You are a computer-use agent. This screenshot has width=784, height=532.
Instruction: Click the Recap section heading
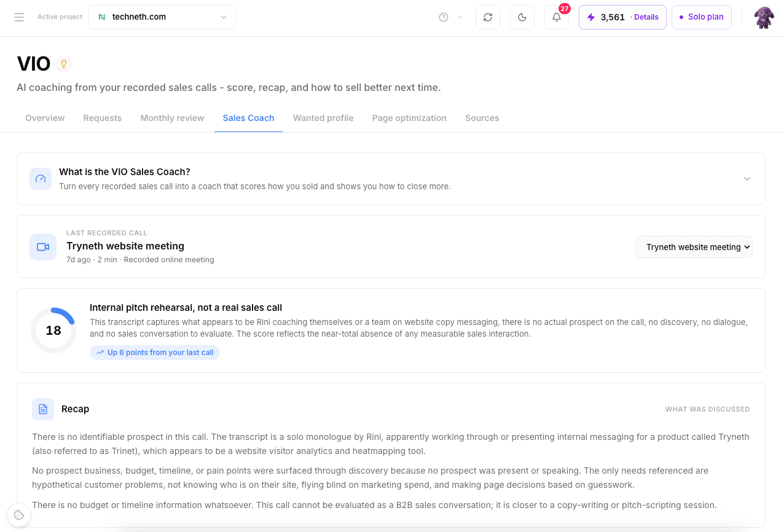tap(75, 409)
